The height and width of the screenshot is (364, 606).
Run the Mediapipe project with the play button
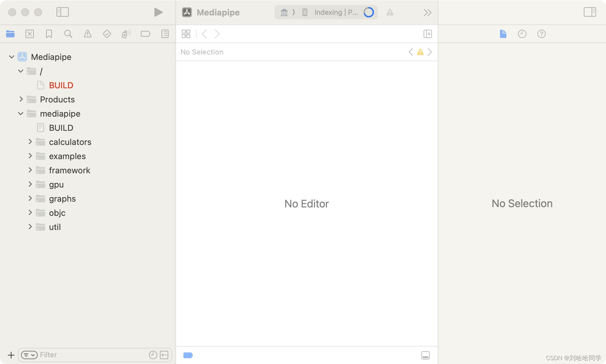pos(158,12)
